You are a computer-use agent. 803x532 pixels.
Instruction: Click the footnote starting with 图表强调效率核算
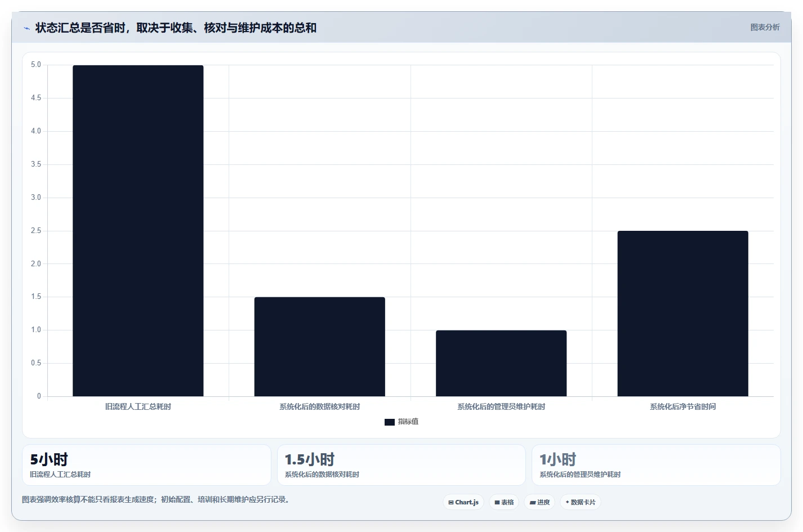pyautogui.click(x=155, y=499)
